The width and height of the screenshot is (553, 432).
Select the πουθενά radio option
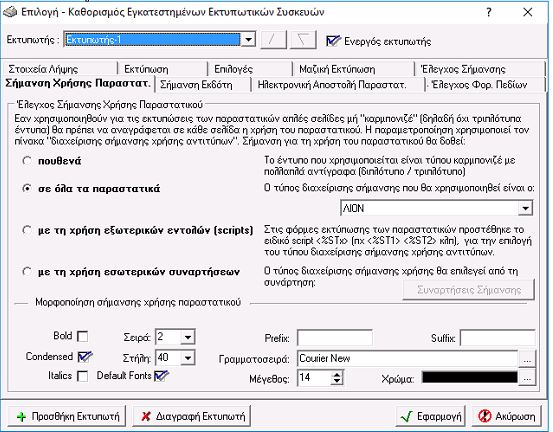(27, 161)
